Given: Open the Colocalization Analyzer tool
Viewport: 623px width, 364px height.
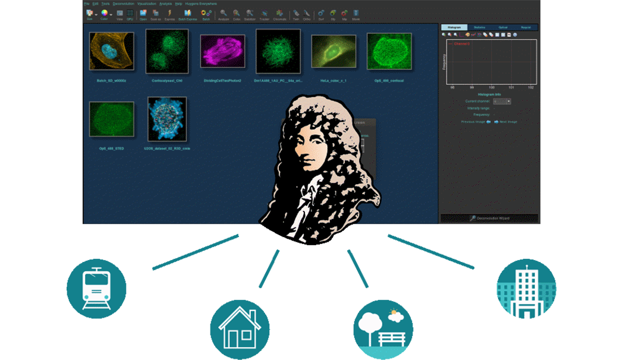Looking at the screenshot, I should (237, 14).
